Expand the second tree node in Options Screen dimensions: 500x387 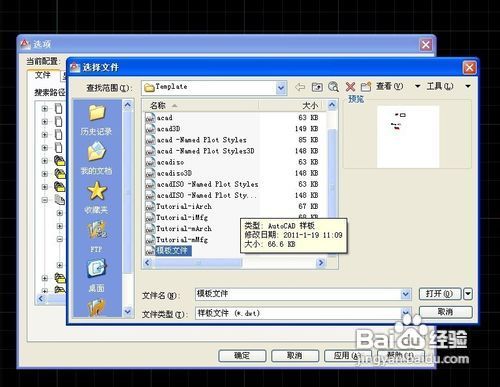(x=45, y=122)
